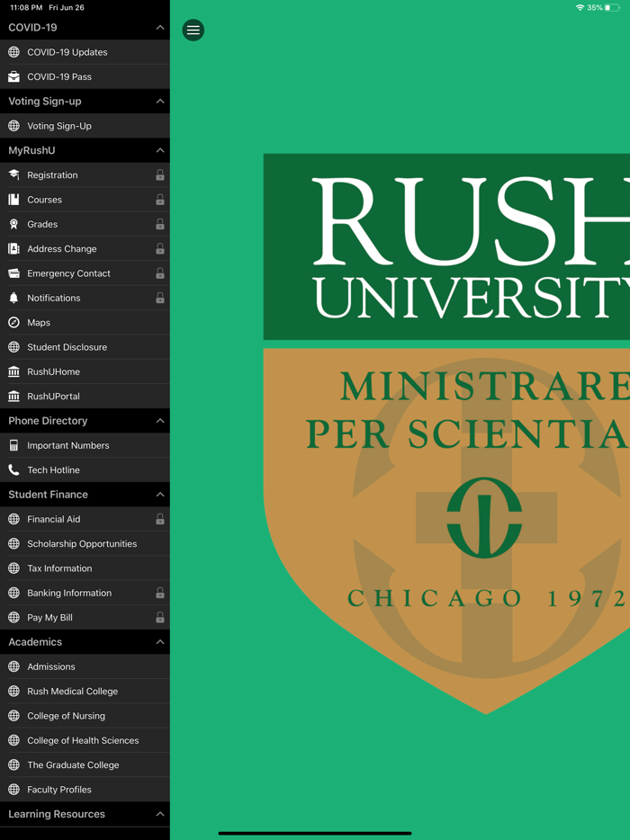Select RushUHome text
Image resolution: width=630 pixels, height=840 pixels.
54,371
